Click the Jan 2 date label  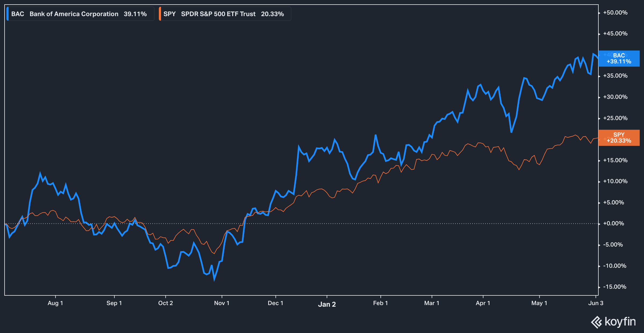click(327, 304)
